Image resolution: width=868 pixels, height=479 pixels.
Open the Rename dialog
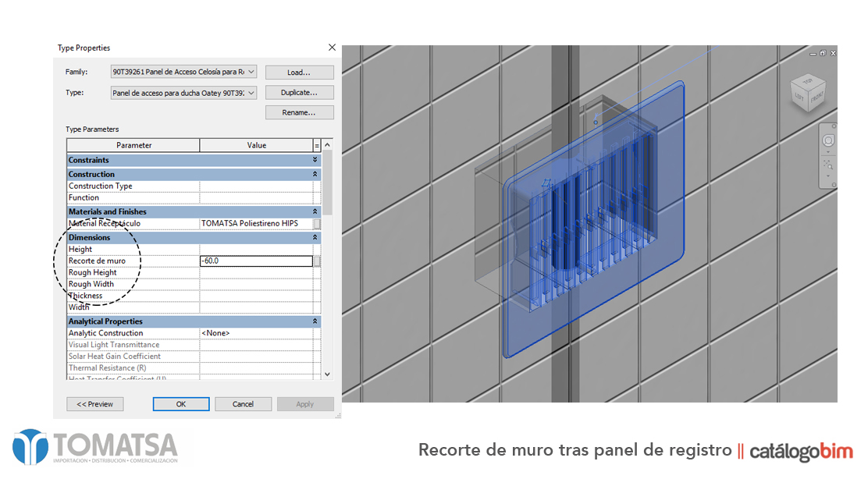[x=299, y=112]
